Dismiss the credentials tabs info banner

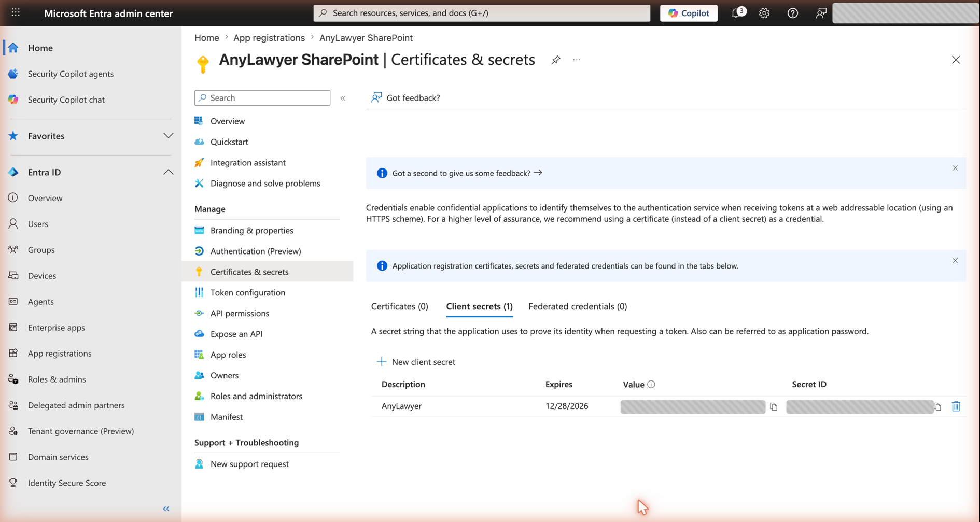955,261
